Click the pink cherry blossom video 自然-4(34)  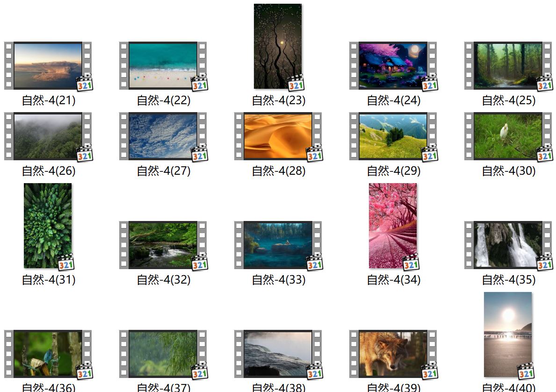[393, 226]
